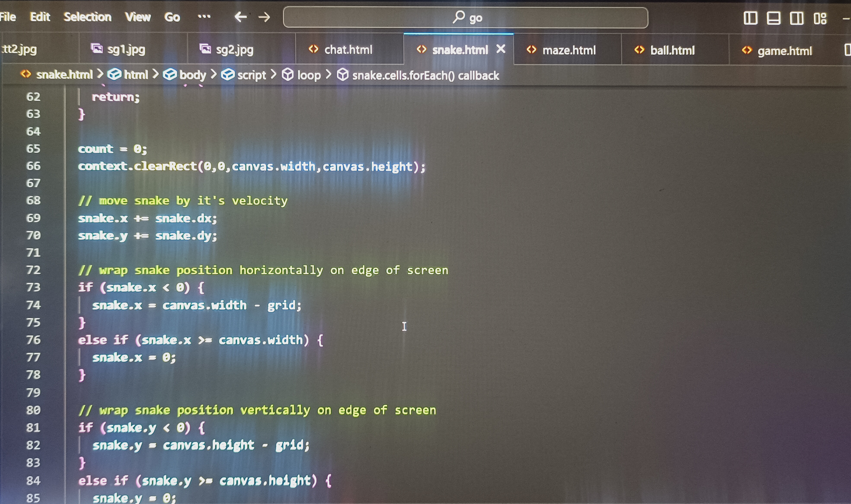The width and height of the screenshot is (851, 504).
Task: Open the View menu
Action: 138,17
